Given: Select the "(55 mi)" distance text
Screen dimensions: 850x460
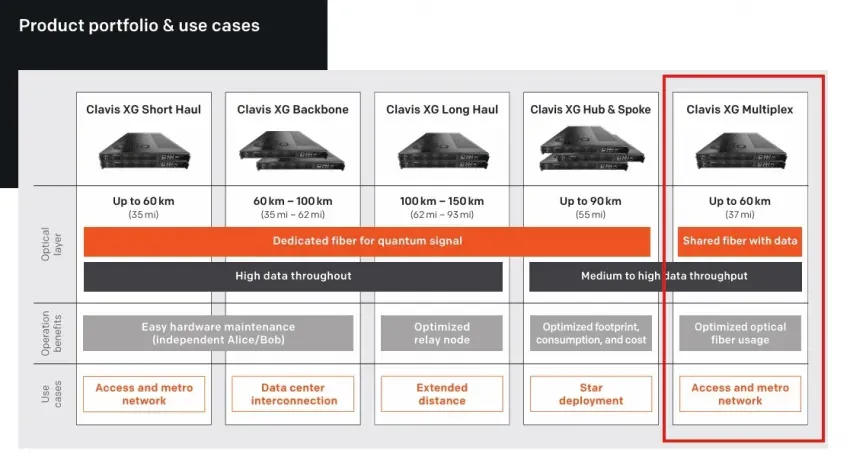Looking at the screenshot, I should tap(590, 215).
